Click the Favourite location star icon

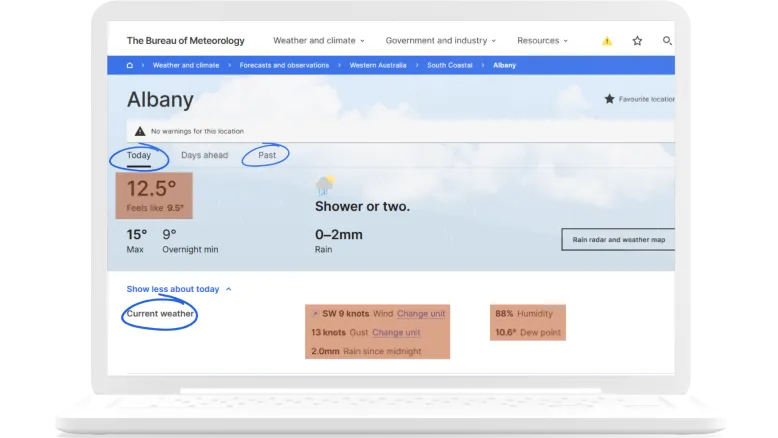point(609,99)
